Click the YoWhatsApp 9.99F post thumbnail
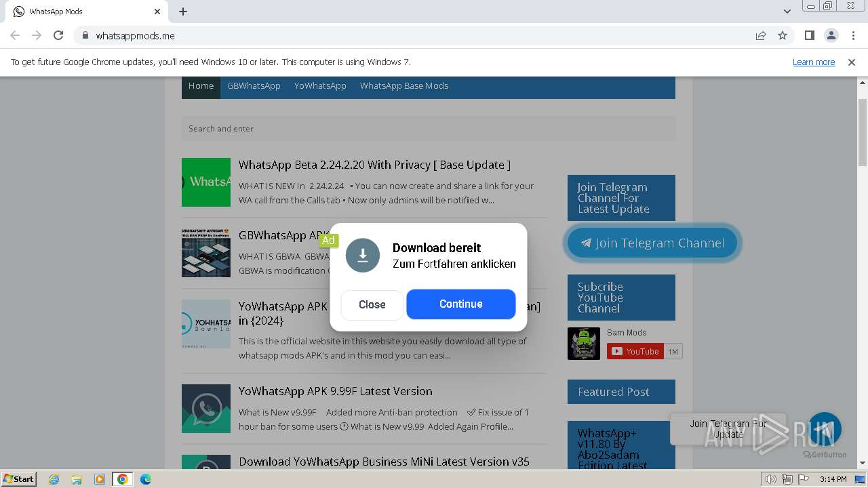Image resolution: width=868 pixels, height=488 pixels. pos(206,409)
